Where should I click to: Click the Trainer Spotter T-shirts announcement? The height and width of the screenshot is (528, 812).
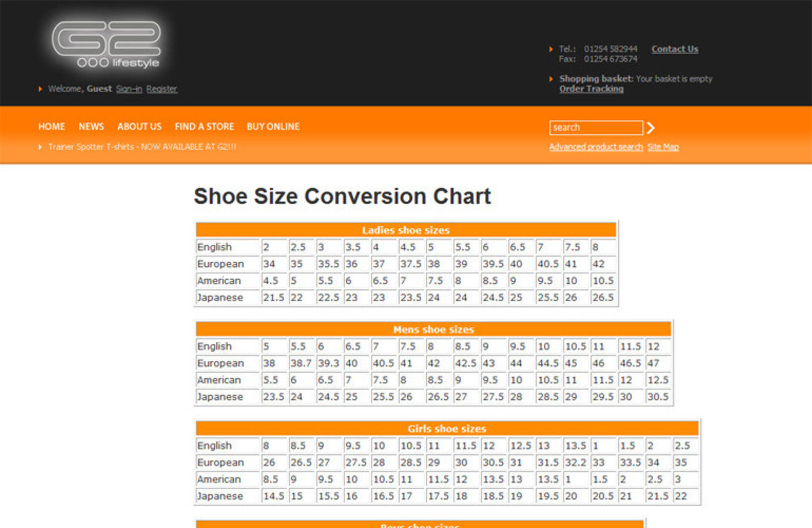[142, 147]
